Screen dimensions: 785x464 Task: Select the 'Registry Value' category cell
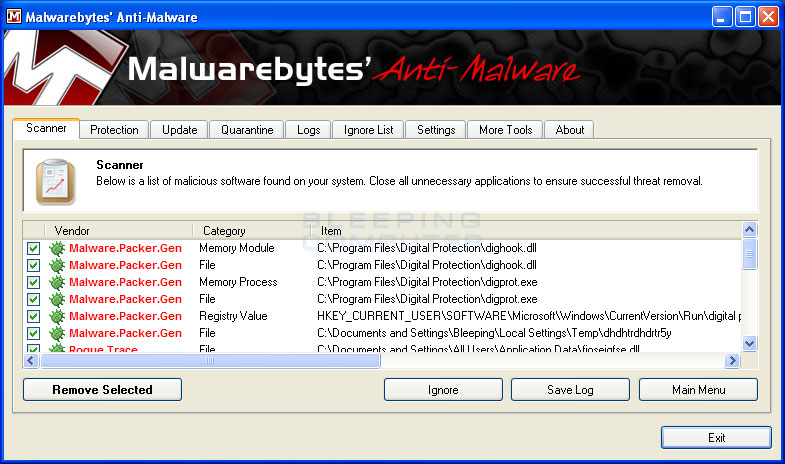click(233, 316)
